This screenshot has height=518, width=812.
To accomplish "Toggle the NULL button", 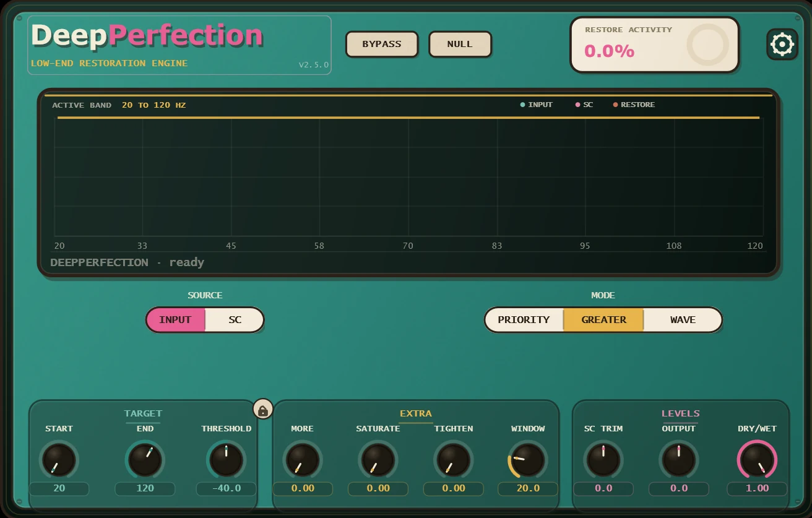I will (x=460, y=44).
